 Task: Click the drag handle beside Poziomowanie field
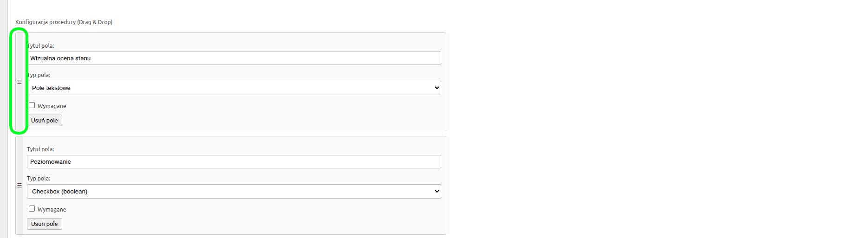[x=19, y=186]
